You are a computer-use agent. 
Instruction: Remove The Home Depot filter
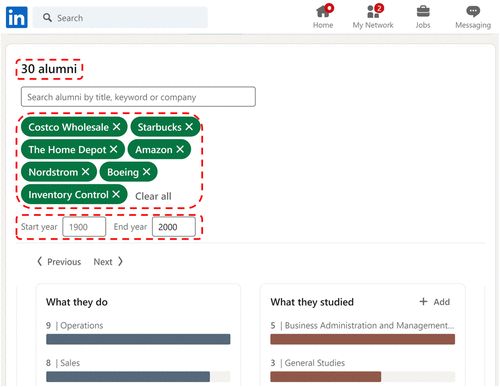click(x=114, y=149)
